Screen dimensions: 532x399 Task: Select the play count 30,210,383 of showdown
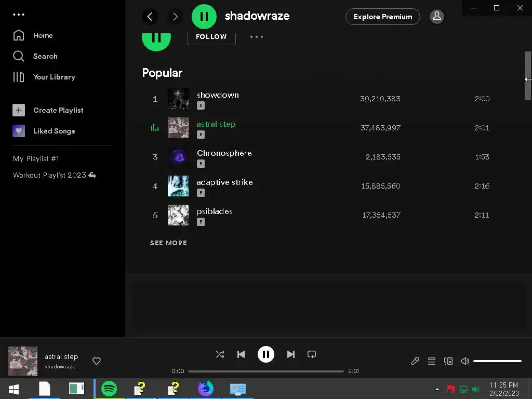(380, 99)
